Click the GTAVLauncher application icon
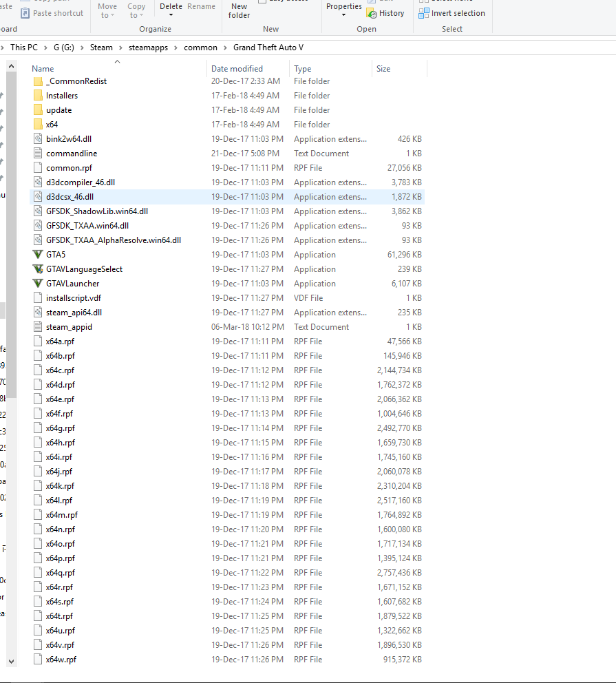The width and height of the screenshot is (616, 683). [38, 284]
